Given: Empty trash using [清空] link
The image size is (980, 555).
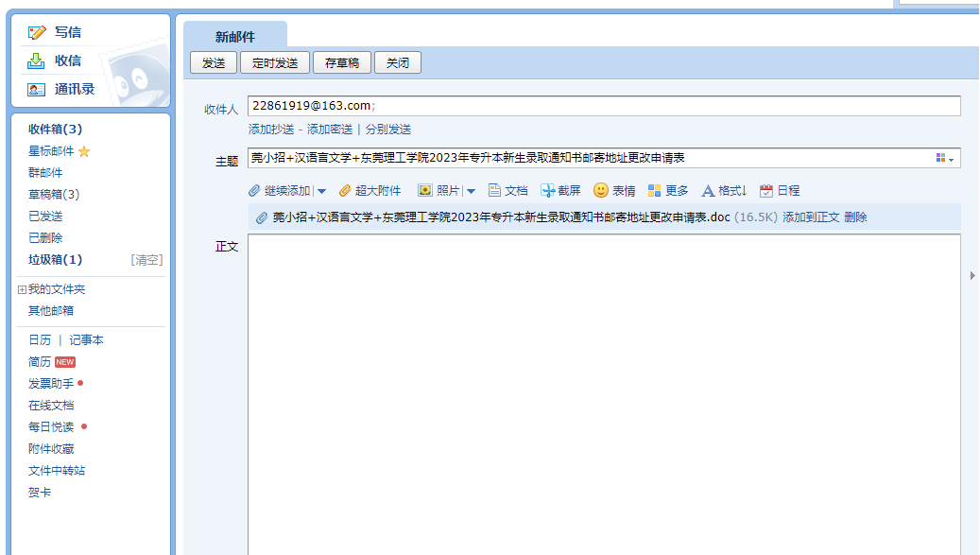Looking at the screenshot, I should pyautogui.click(x=146, y=260).
